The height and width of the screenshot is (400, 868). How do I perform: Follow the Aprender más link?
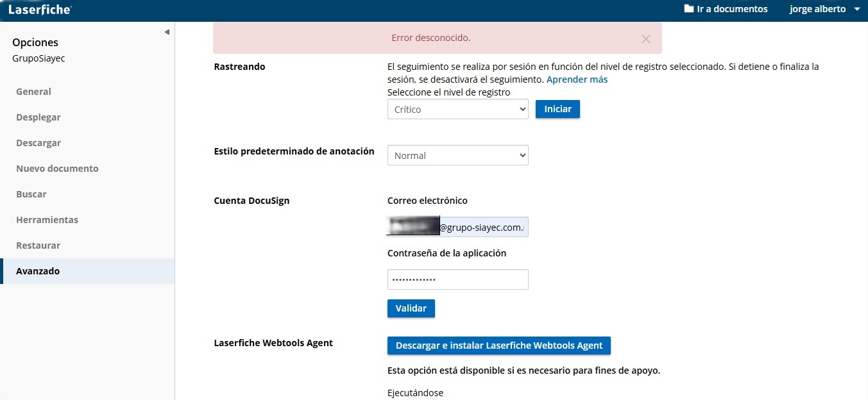tap(577, 79)
